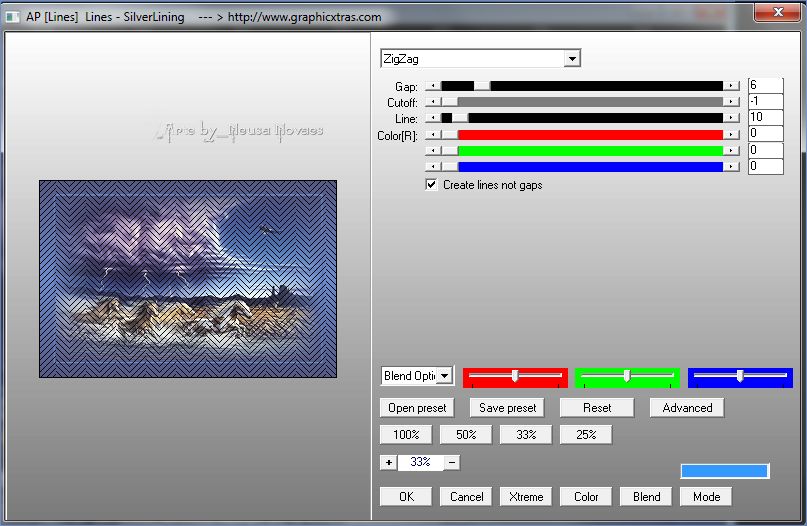Click Gap slider right arrow

pos(731,86)
